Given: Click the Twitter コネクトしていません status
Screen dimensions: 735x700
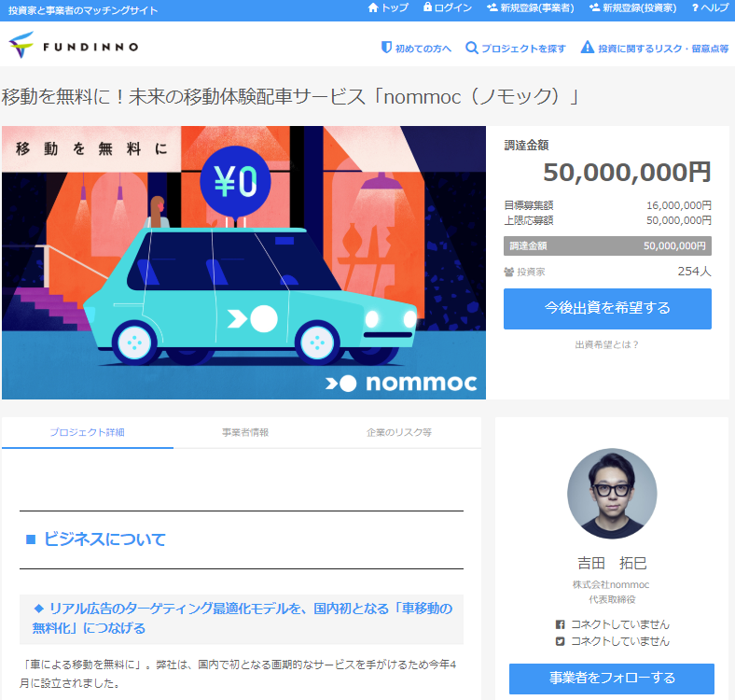Looking at the screenshot, I should click(x=619, y=641).
